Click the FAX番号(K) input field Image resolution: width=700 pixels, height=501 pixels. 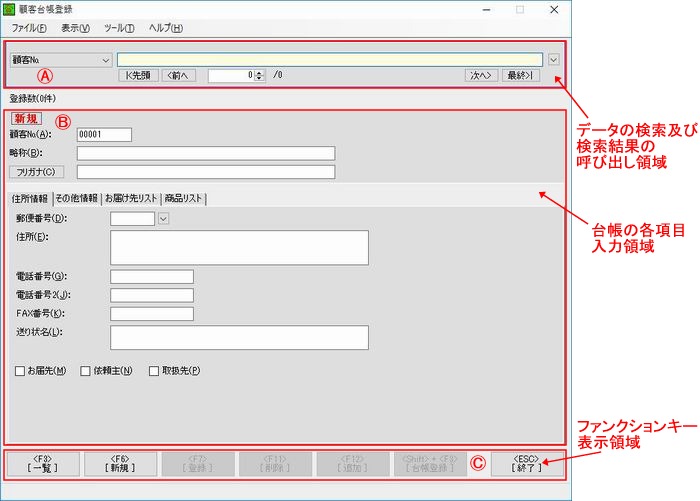[152, 314]
